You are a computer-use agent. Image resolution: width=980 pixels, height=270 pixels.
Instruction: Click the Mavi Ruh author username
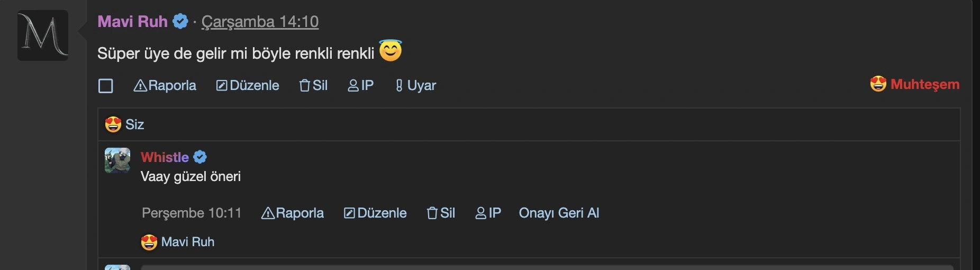132,22
